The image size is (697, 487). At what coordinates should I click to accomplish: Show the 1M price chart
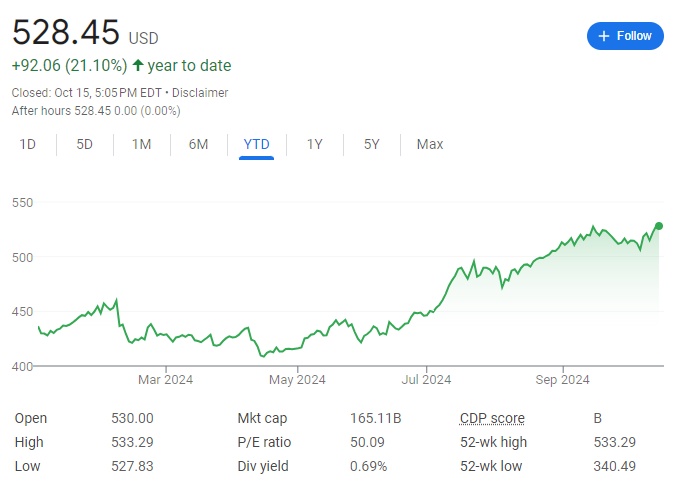point(141,144)
